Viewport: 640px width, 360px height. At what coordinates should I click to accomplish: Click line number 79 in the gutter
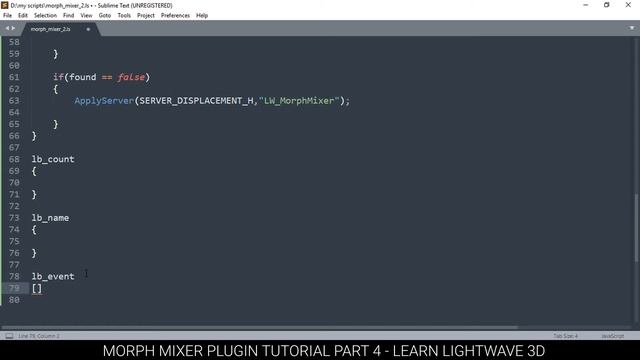pos(14,288)
